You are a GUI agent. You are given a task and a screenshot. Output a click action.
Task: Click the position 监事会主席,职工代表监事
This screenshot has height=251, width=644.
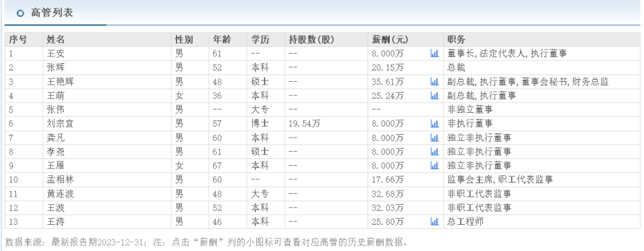tap(500, 179)
